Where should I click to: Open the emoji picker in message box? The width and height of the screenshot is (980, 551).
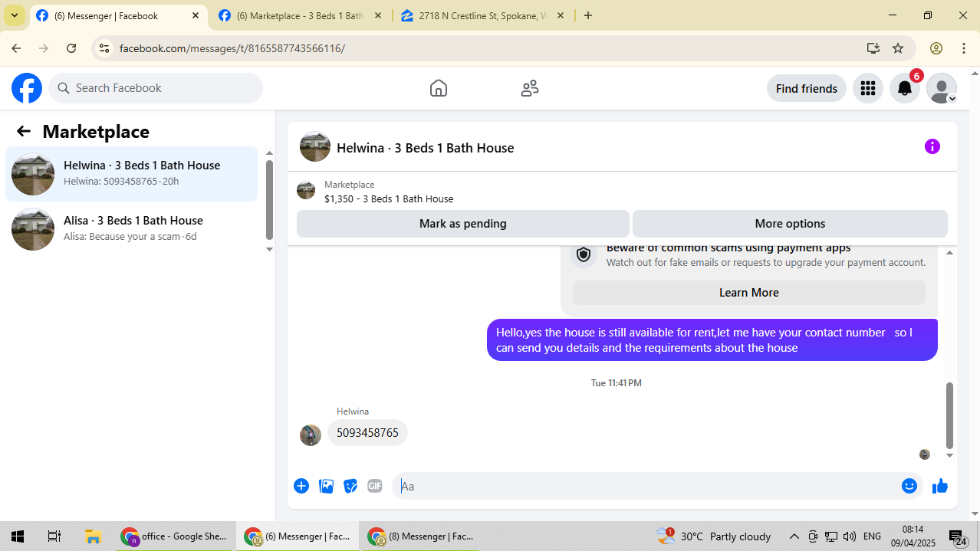[x=909, y=486]
